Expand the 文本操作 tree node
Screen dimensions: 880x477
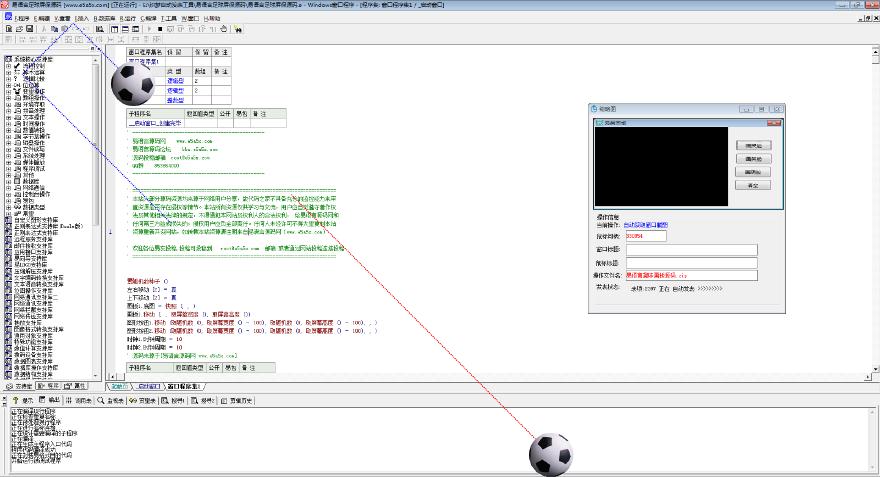(x=8, y=117)
